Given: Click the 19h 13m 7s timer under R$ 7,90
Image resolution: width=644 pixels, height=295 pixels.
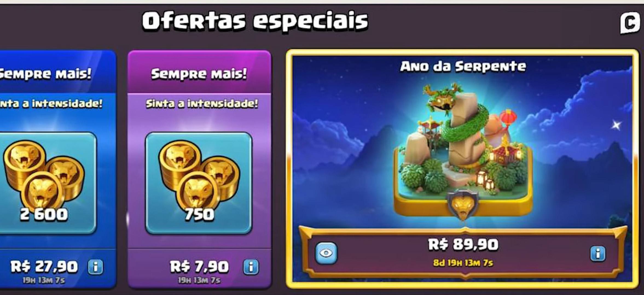Looking at the screenshot, I should (199, 280).
